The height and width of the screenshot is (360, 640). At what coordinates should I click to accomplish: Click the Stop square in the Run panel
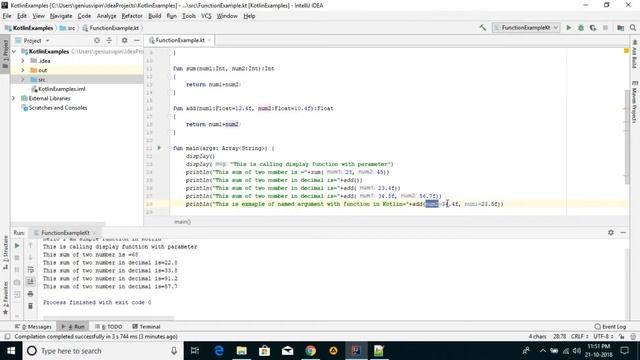pyautogui.click(x=17, y=258)
